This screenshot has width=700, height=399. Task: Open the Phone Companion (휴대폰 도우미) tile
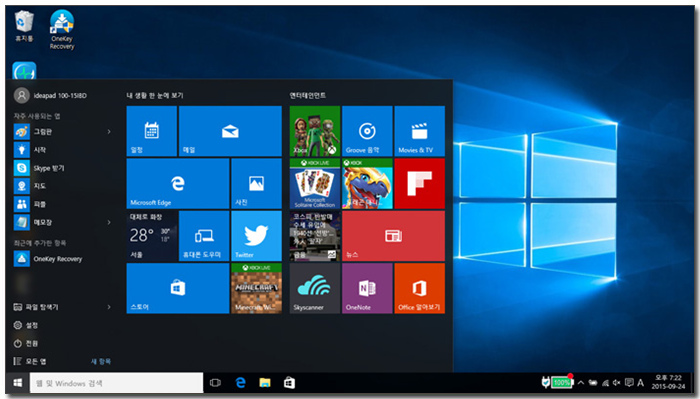pos(204,236)
